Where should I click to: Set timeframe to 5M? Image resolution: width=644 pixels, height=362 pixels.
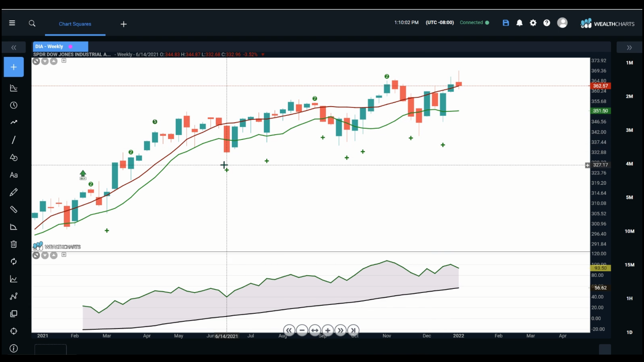tap(630, 197)
